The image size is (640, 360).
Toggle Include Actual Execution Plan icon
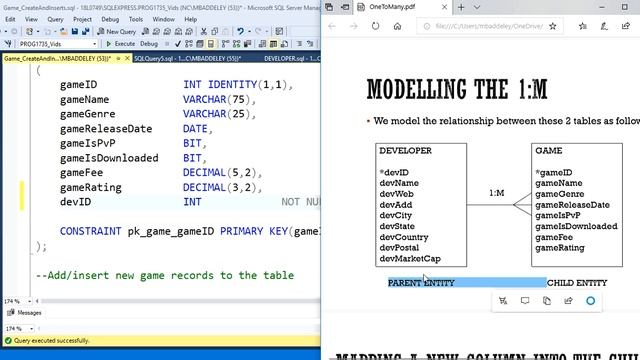226,44
